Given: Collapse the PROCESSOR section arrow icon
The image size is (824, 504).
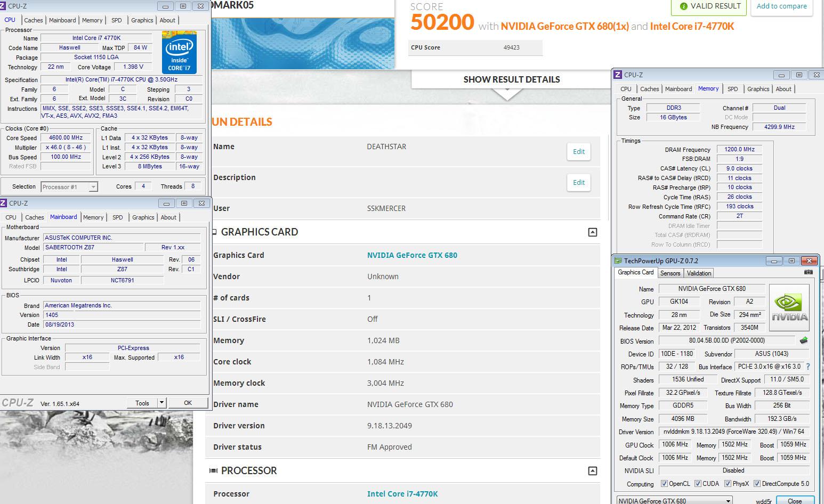Looking at the screenshot, I should (592, 471).
